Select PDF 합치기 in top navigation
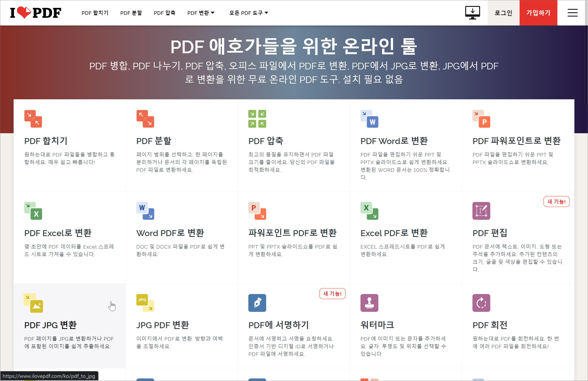The width and height of the screenshot is (588, 381). click(x=95, y=13)
